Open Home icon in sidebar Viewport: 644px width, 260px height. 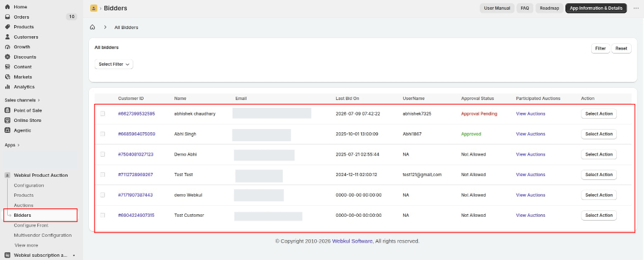[7, 7]
